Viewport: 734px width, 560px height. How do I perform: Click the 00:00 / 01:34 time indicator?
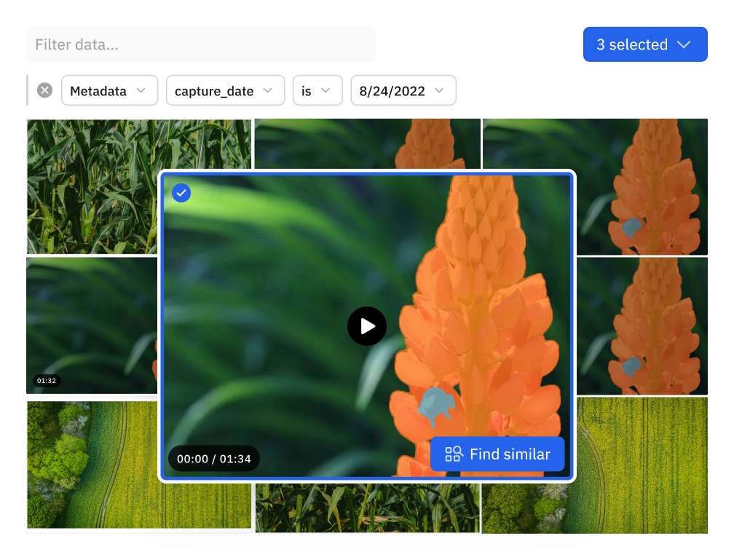[214, 458]
